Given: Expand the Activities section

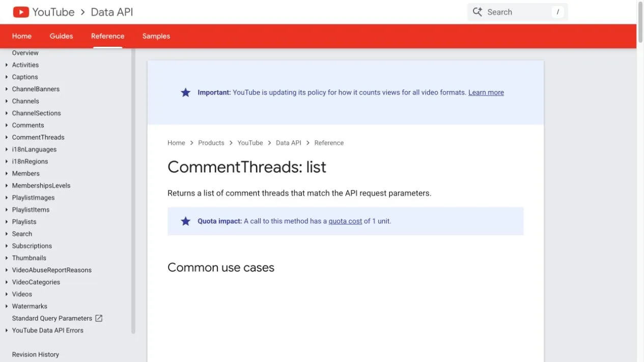Looking at the screenshot, I should coord(6,65).
